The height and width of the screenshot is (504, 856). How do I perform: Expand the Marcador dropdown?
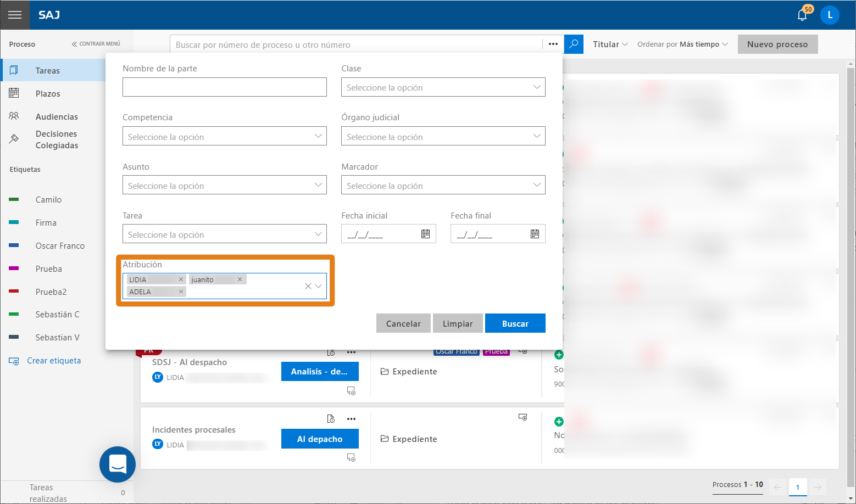pyautogui.click(x=443, y=185)
